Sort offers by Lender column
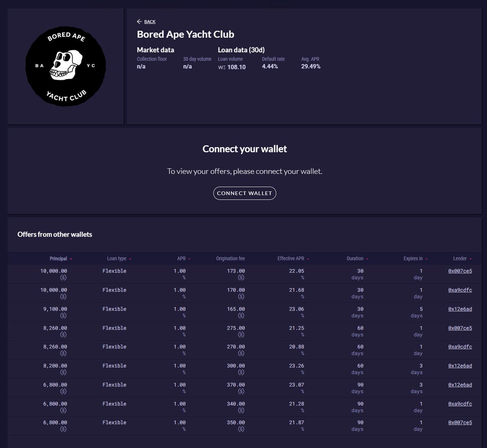Viewport: 487px width, 448px height. click(462, 258)
